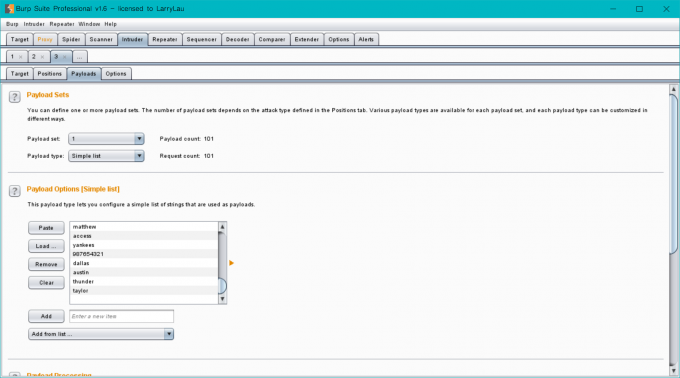Switch to the main Target tab
This screenshot has height=378, width=680.
[20, 39]
